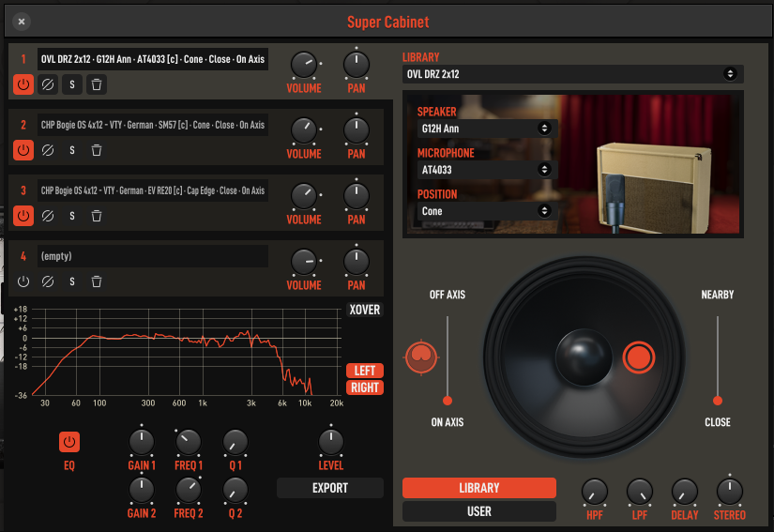Toggle the EQ power button

click(69, 442)
